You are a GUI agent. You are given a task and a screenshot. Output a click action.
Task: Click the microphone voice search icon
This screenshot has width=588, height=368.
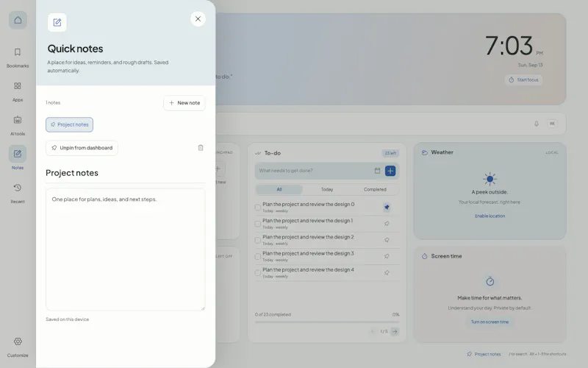coord(537,124)
